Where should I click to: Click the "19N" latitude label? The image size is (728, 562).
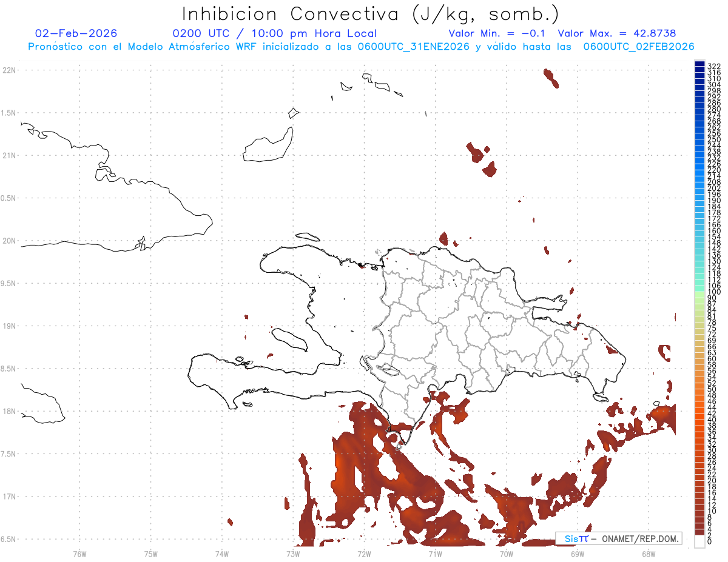click(x=9, y=326)
